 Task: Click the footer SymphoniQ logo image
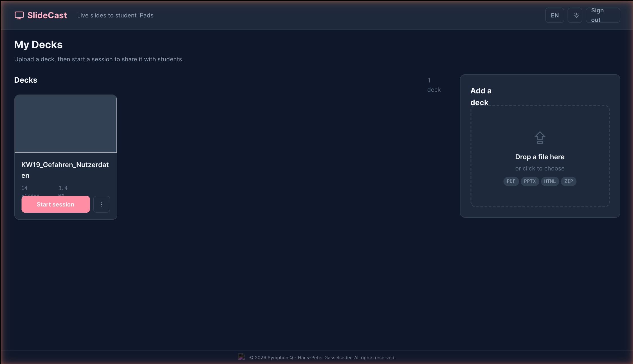(241, 357)
